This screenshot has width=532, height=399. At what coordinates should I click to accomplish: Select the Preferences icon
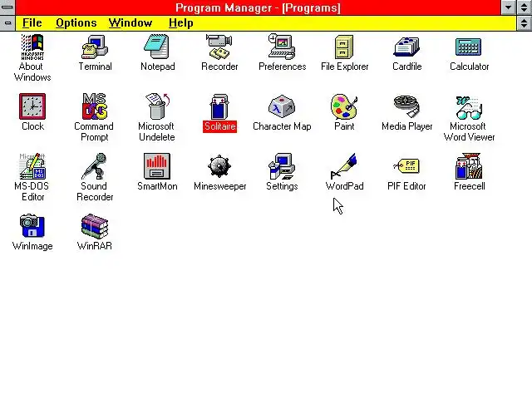click(x=282, y=47)
